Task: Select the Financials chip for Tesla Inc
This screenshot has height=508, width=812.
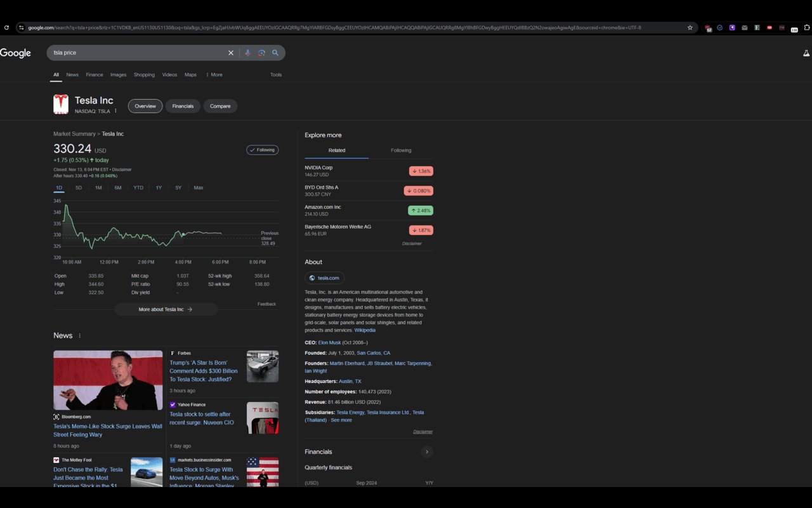Action: [183, 106]
